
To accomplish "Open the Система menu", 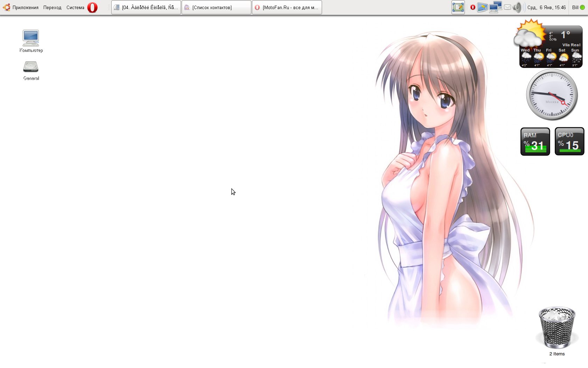I will tap(75, 7).
